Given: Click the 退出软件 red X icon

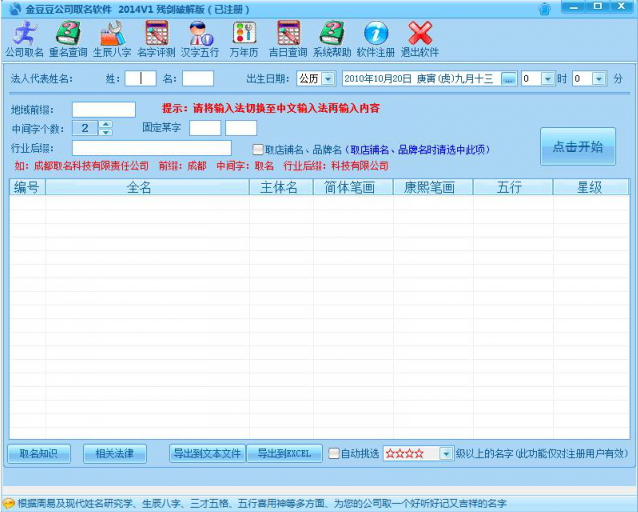Looking at the screenshot, I should click(x=420, y=38).
